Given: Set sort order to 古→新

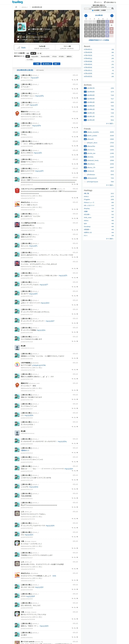Looking at the screenshot, I should (x=39, y=53).
